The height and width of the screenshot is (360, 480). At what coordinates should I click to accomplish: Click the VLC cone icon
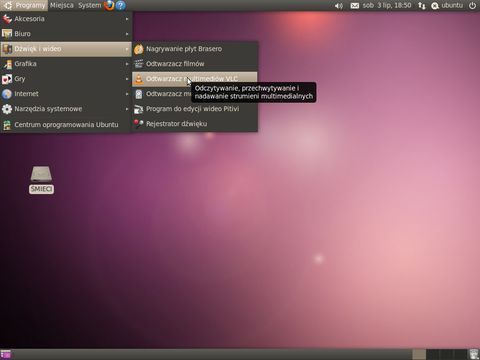click(139, 79)
